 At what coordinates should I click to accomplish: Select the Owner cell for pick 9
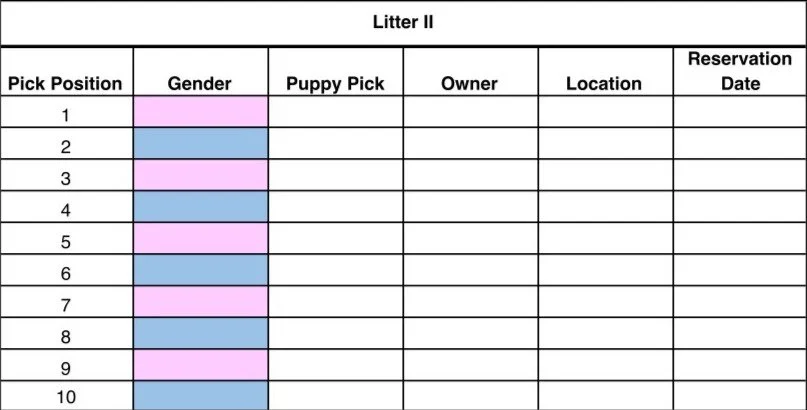click(x=470, y=365)
